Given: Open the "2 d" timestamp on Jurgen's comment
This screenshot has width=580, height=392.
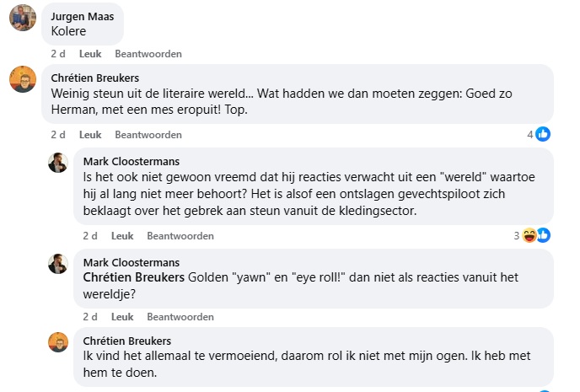Looking at the screenshot, I should coord(57,54).
